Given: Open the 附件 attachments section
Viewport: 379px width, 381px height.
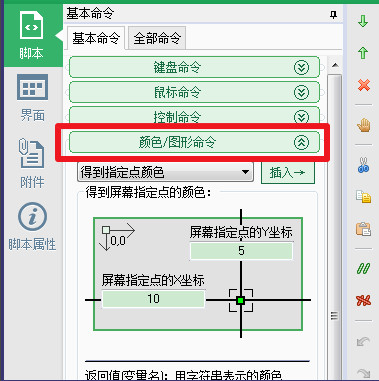Looking at the screenshot, I should pos(32,164).
